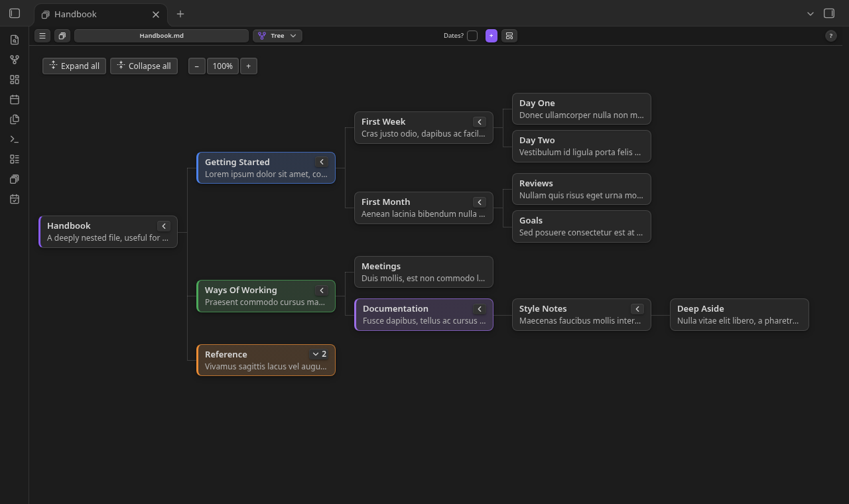Click the stacked pages icon beside Handbook.md

(62, 36)
